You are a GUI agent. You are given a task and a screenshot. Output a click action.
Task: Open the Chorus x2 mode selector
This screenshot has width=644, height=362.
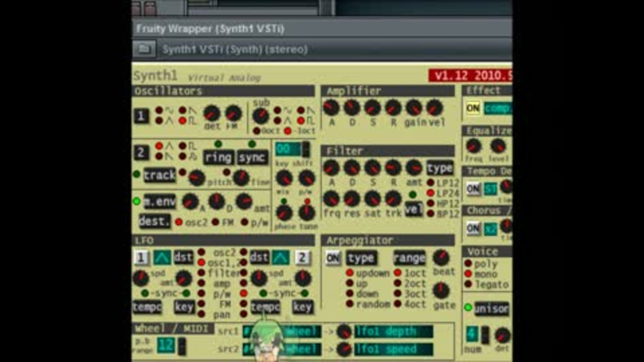490,229
